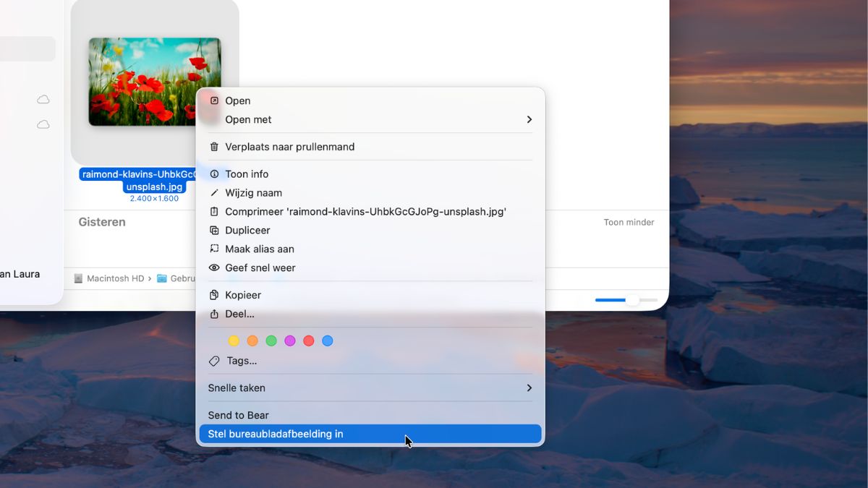This screenshot has width=868, height=488.
Task: Click the duplicate icon beside Dupliceer
Action: (x=214, y=231)
